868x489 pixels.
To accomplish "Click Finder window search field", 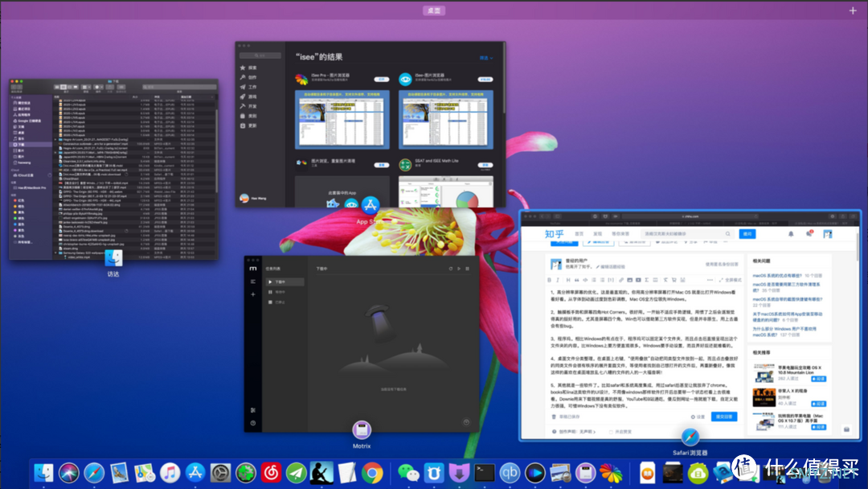I will click(179, 87).
